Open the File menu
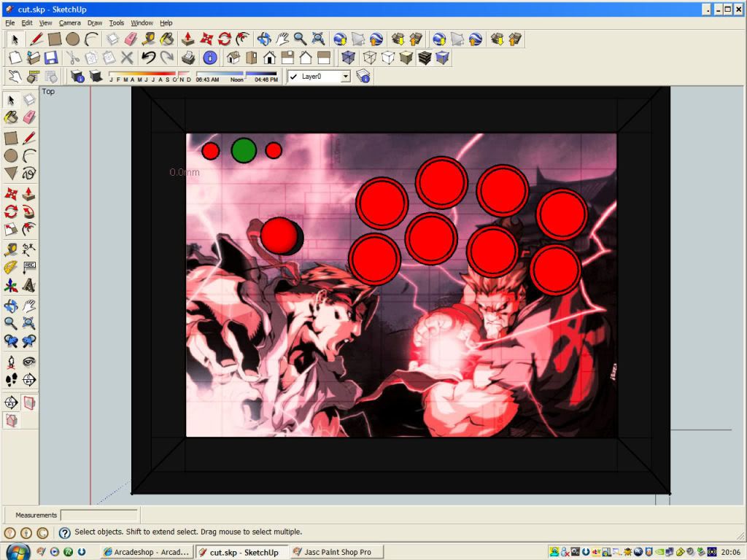Screen dimensions: 747x560 pyautogui.click(x=10, y=23)
